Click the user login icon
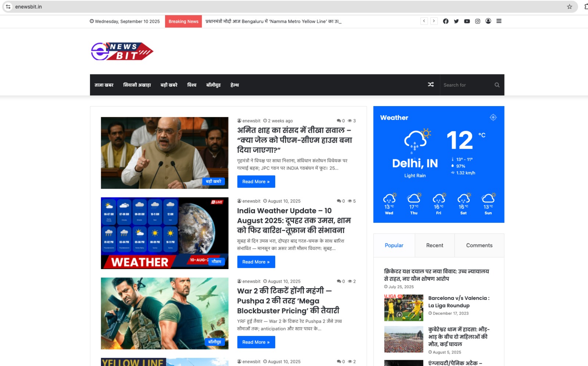The image size is (588, 366). [x=488, y=21]
